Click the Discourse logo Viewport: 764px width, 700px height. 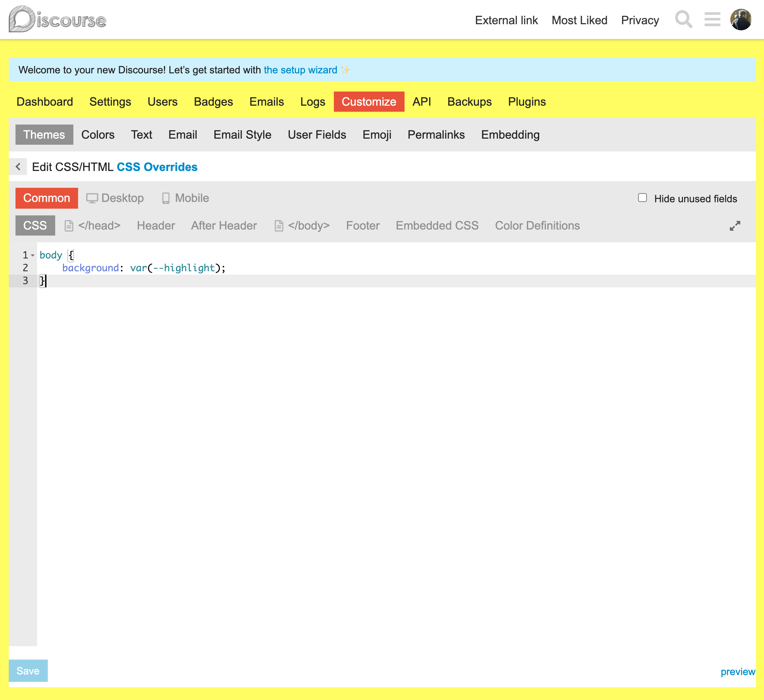(58, 20)
